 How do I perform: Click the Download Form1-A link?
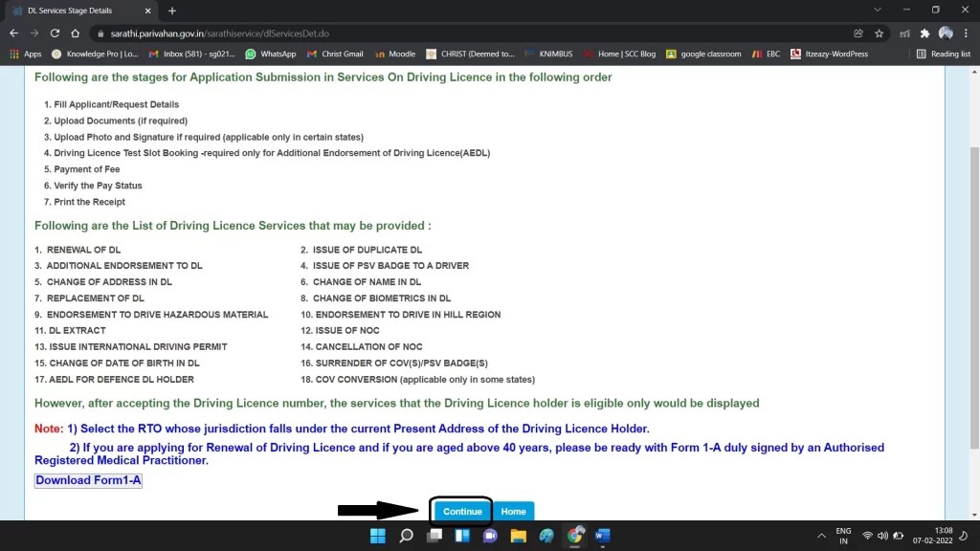coord(87,479)
